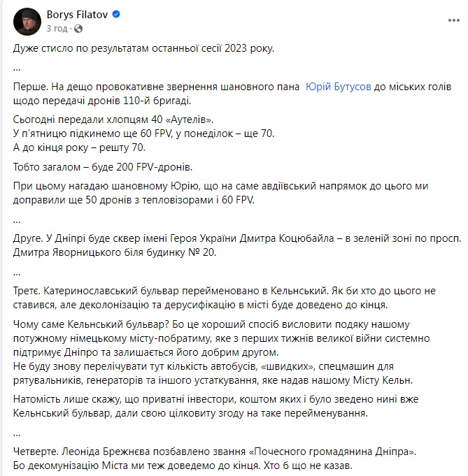
Task: Open the post timestamp "3 год"
Action: 55,29
